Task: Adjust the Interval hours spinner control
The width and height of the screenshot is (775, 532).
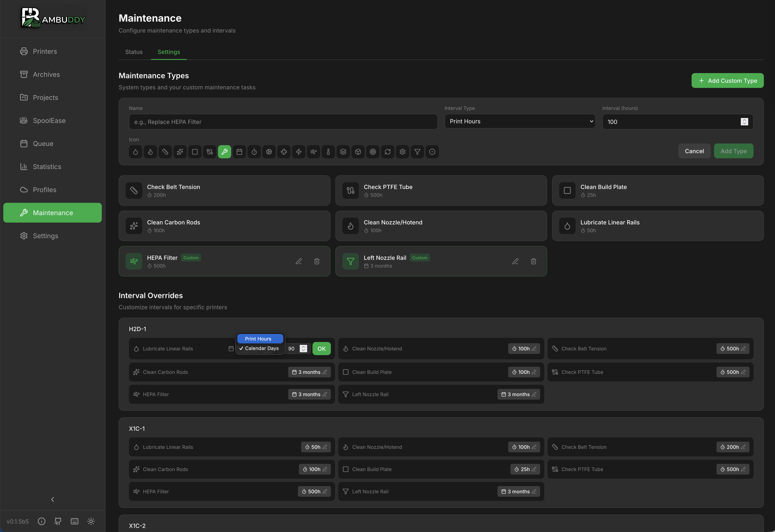Action: (744, 121)
